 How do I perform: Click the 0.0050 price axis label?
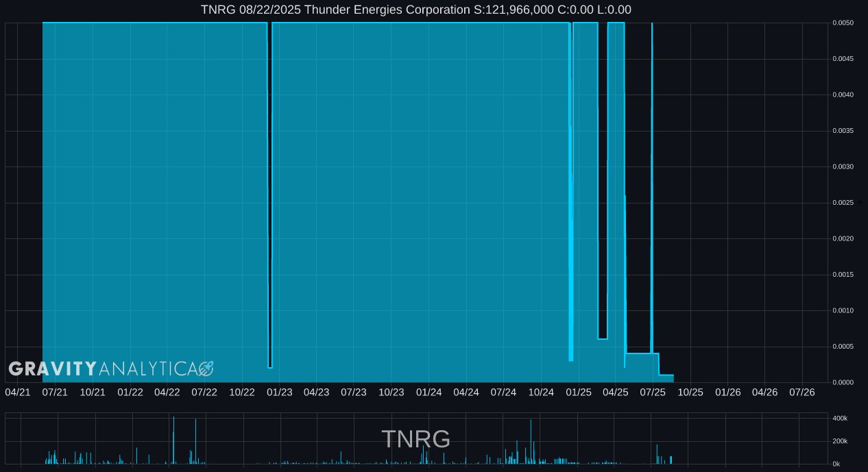point(843,23)
